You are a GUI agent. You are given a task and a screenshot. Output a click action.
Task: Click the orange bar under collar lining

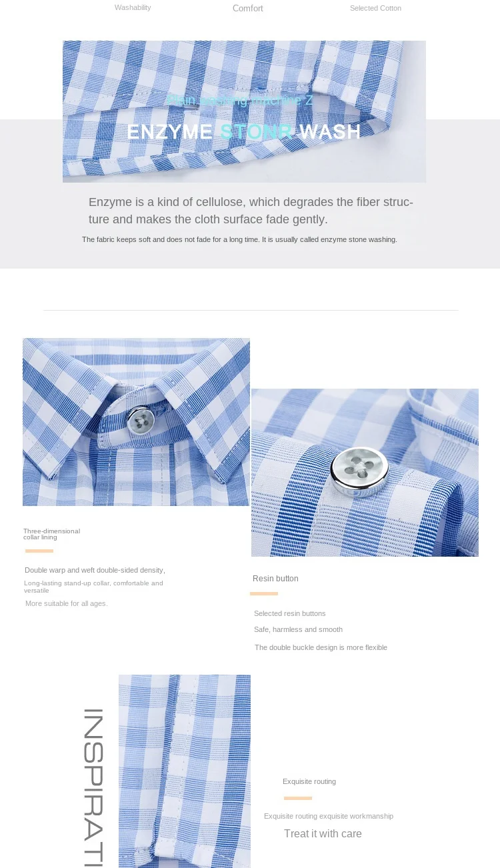pos(39,551)
